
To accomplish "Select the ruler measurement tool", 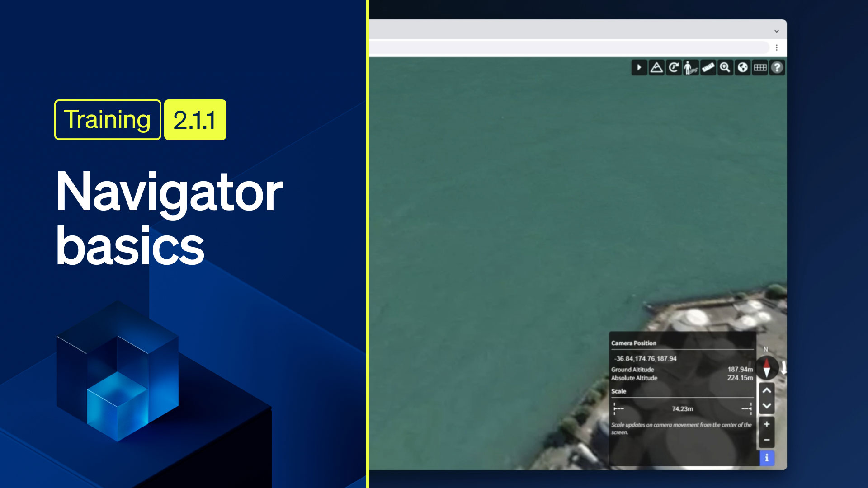I will pos(708,68).
